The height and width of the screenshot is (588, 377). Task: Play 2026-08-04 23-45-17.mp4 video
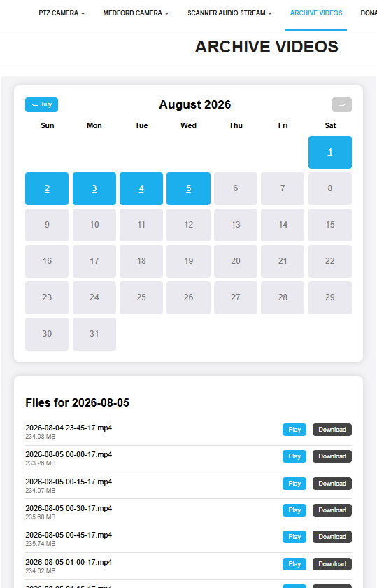click(x=294, y=430)
